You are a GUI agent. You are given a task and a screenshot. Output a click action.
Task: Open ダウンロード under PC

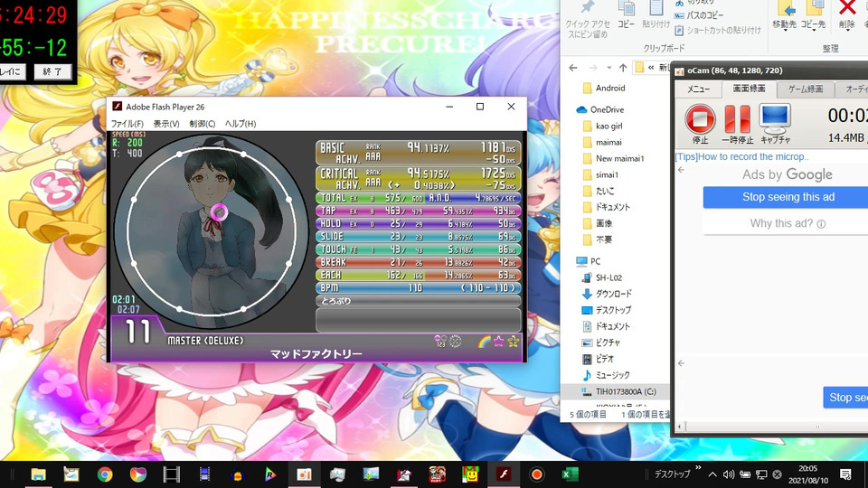(613, 294)
